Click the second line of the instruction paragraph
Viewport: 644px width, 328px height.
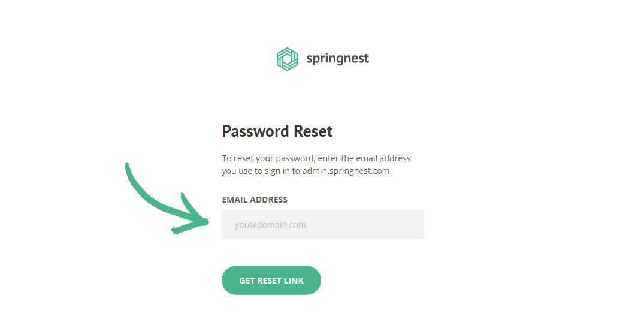tap(306, 170)
